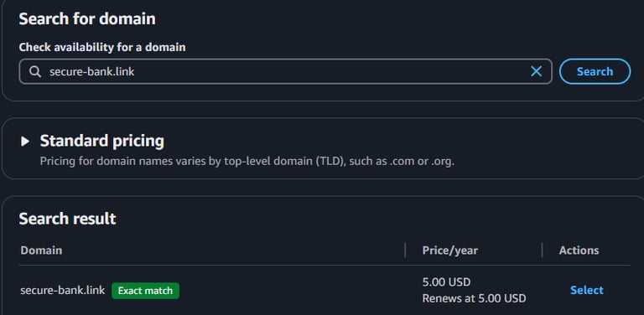This screenshot has height=315, width=644.
Task: Expand the Standard pricing disclosure triangle
Action: (25, 142)
